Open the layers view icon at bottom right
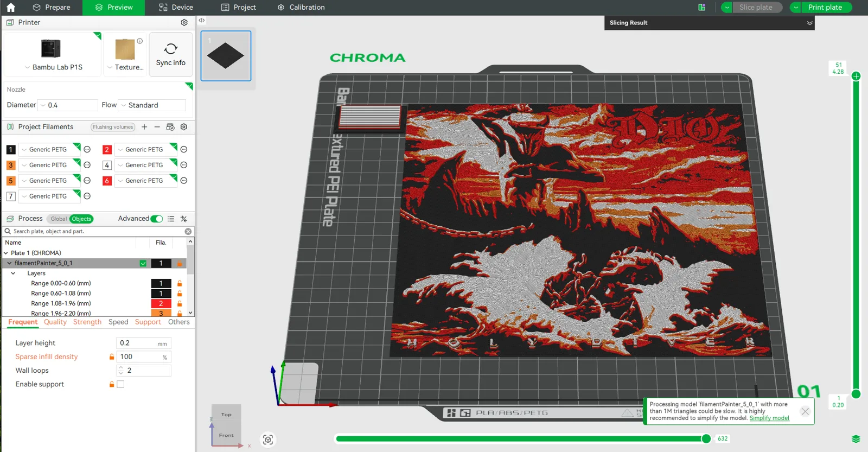 point(856,439)
